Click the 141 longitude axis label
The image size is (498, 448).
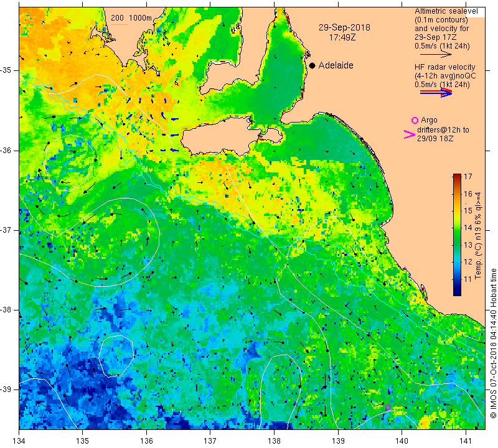pyautogui.click(x=466, y=441)
